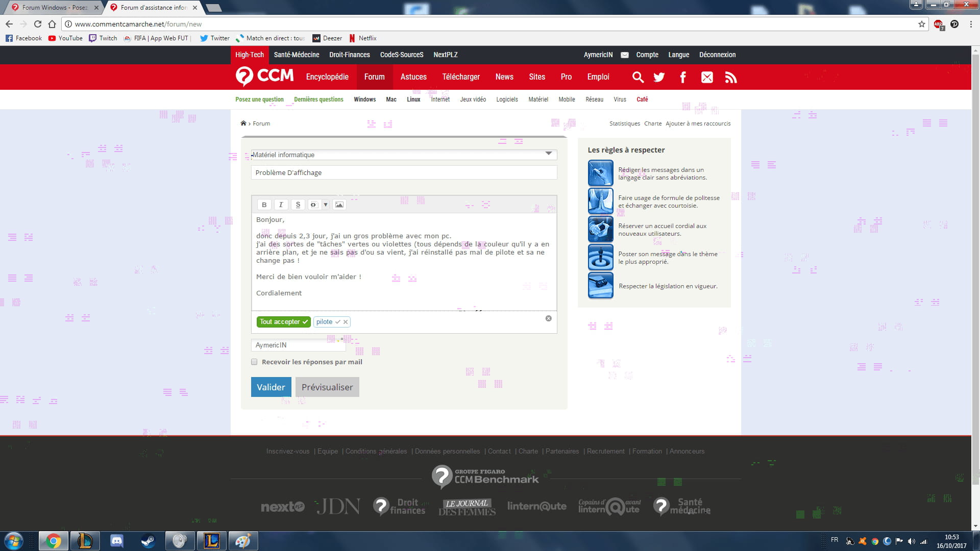
Task: Remove the 'pilote' tag with its X
Action: pos(346,322)
